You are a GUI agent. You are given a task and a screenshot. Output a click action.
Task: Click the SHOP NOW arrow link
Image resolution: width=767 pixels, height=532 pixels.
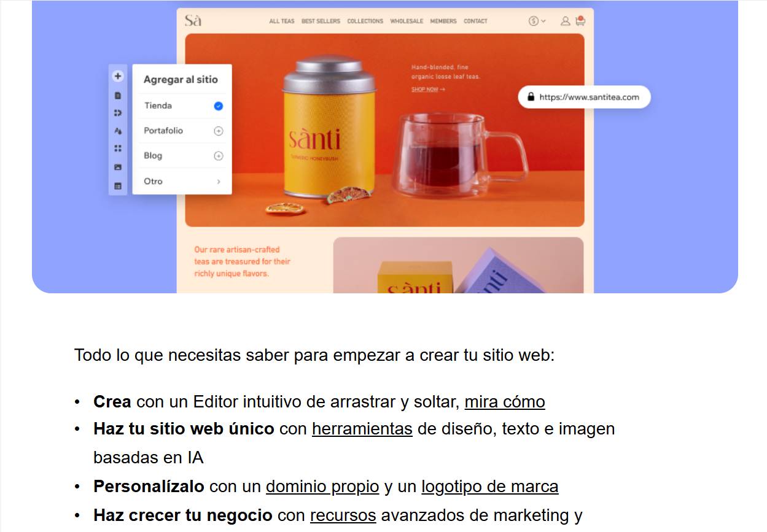pos(428,90)
